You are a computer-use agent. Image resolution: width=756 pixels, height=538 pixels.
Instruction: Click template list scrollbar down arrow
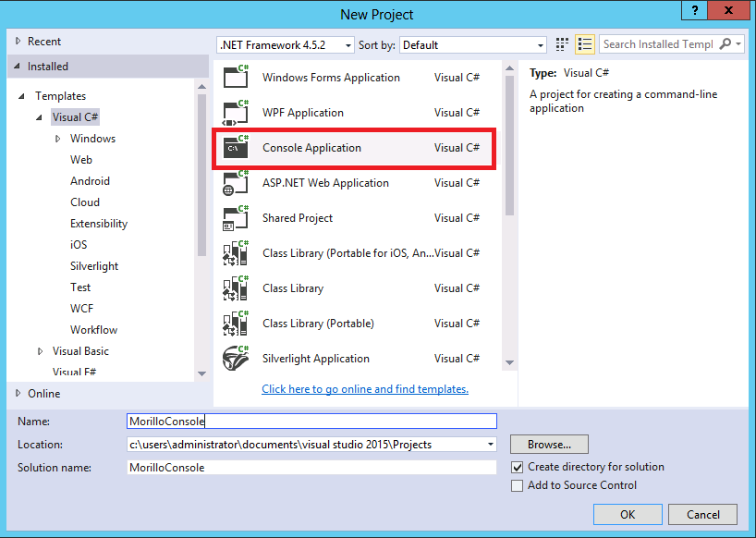point(509,362)
